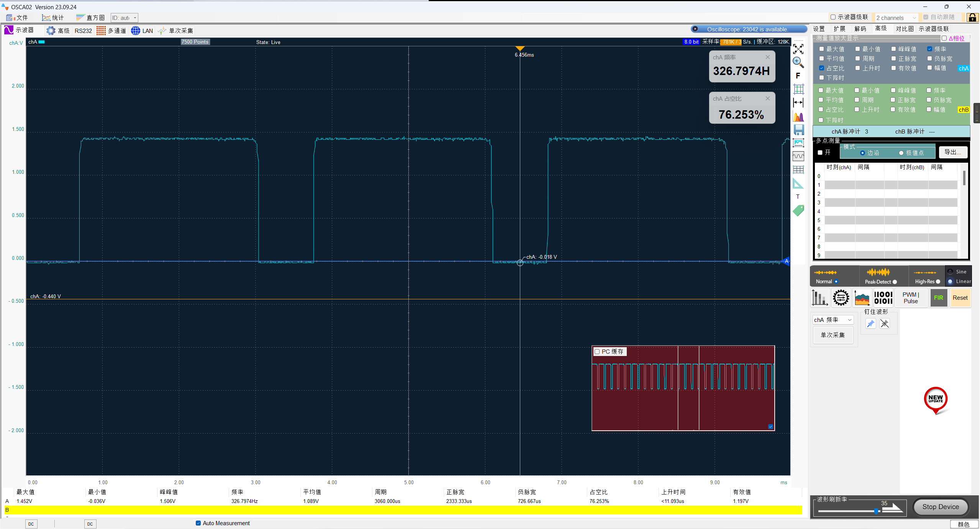Viewport: 980px width, 529px height.
Task: Click the NEW UPDATE badge
Action: pos(936,400)
